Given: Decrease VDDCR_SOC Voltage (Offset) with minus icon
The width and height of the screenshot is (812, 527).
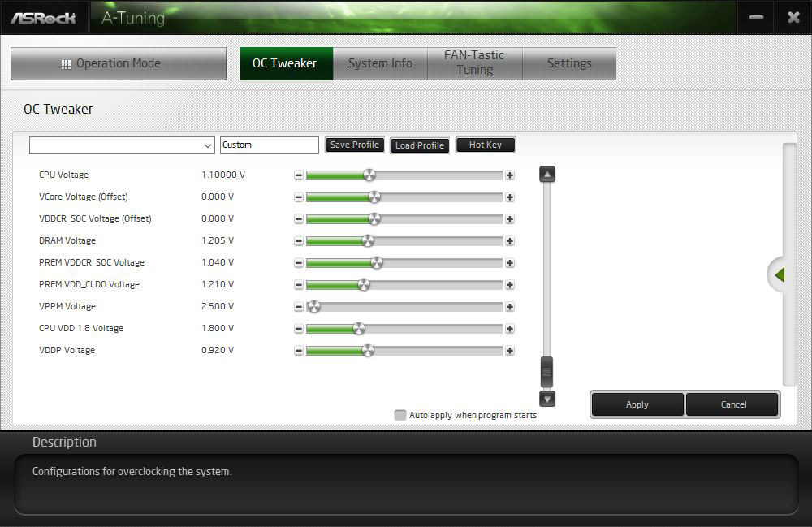Looking at the screenshot, I should tap(298, 219).
